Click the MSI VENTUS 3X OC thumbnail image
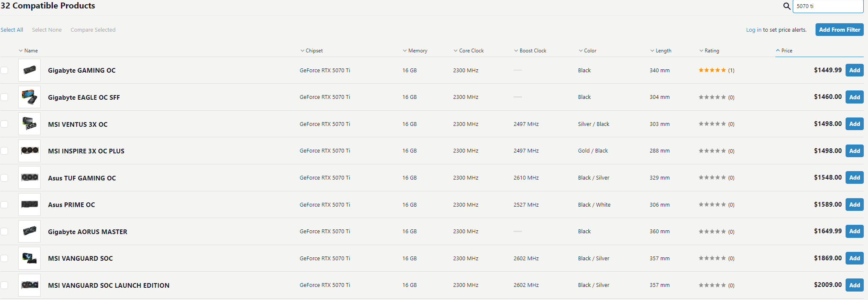868x300 pixels. 30,124
